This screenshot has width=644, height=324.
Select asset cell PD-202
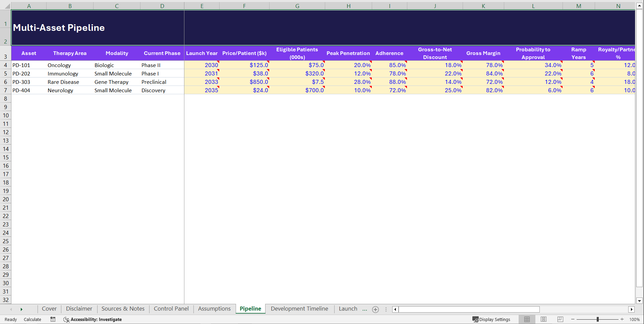click(x=29, y=73)
